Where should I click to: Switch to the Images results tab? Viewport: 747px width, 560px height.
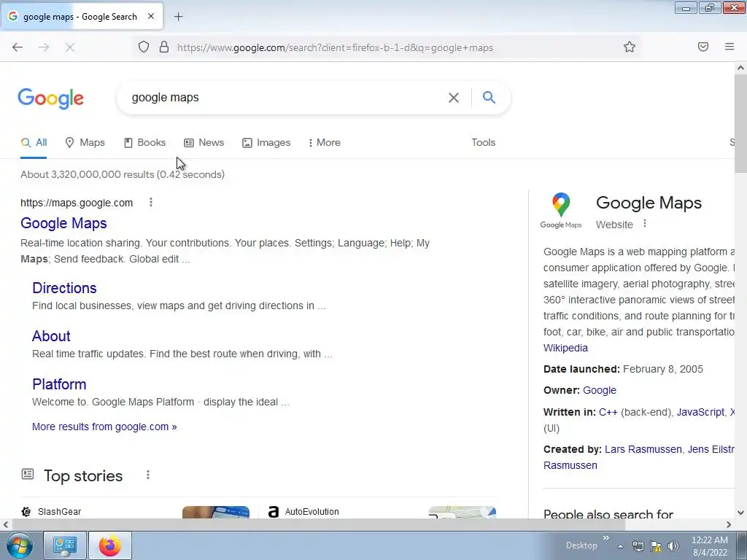tap(266, 142)
